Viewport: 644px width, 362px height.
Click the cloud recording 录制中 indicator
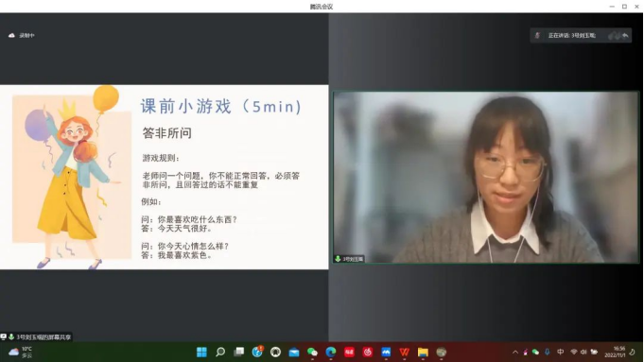pyautogui.click(x=22, y=36)
